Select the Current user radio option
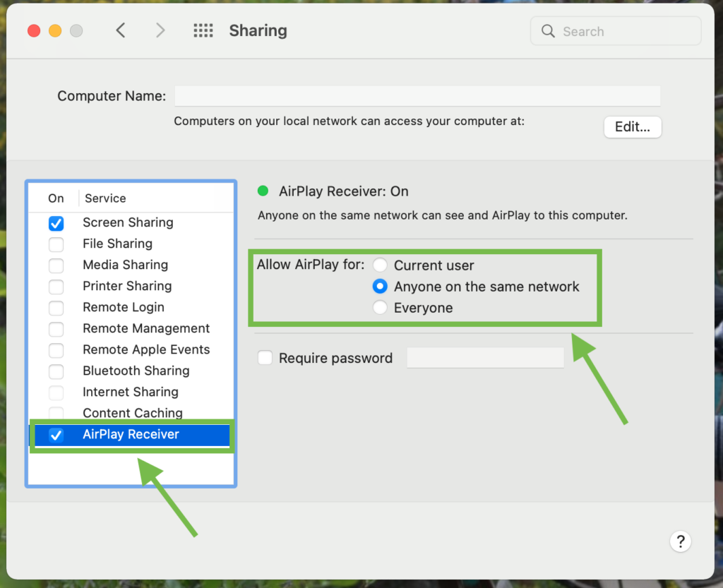The image size is (723, 588). pyautogui.click(x=380, y=265)
